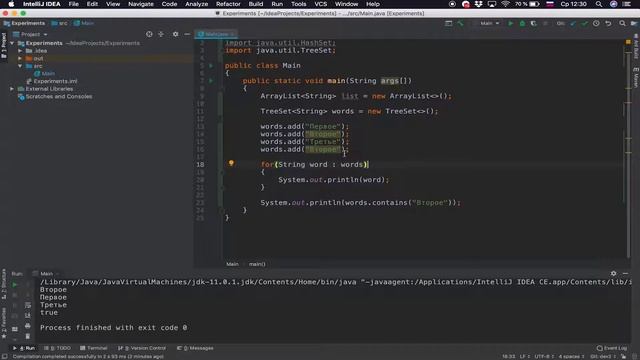Screen dimensions: 640x360
Task: Build the project with the hammer icon
Action: pyautogui.click(x=460, y=24)
